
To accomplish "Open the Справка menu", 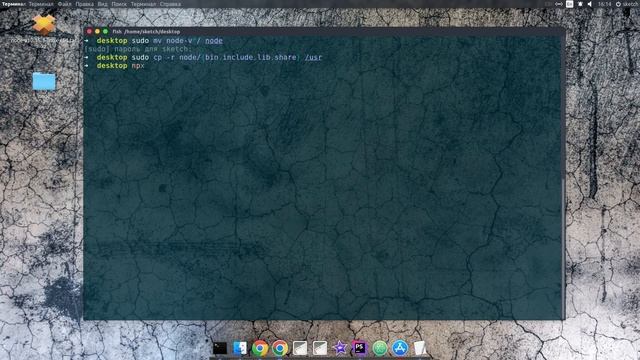I will (170, 4).
